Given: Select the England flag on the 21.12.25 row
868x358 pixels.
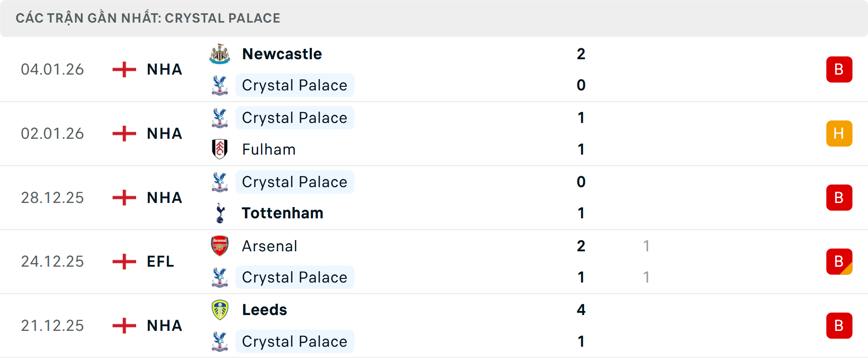Looking at the screenshot, I should click(x=123, y=325).
